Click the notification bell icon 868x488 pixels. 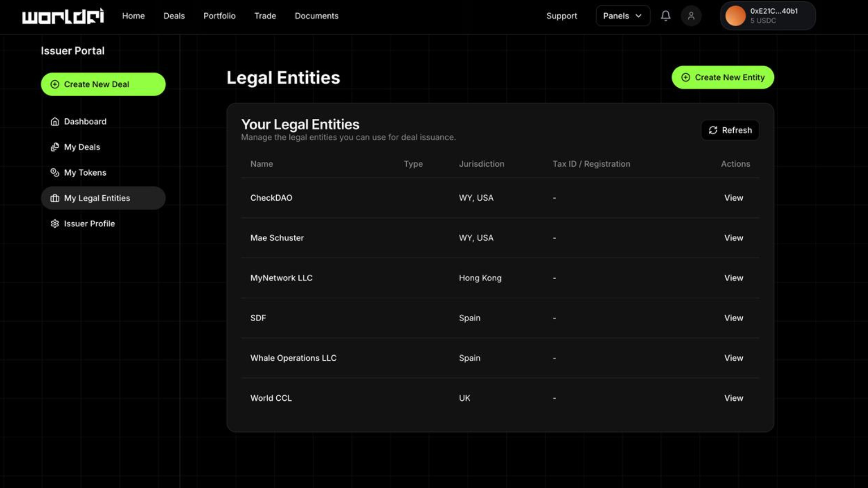tap(665, 16)
